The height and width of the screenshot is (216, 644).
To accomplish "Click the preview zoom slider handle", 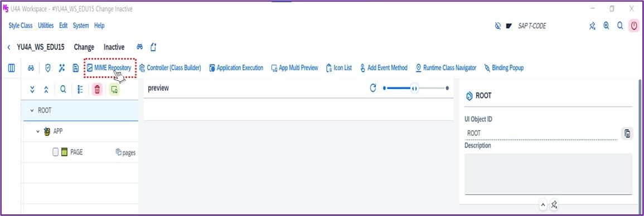I will (x=414, y=88).
